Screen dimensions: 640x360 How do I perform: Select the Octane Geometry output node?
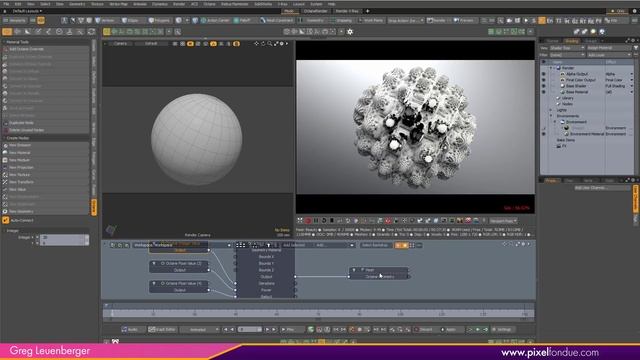click(x=379, y=277)
